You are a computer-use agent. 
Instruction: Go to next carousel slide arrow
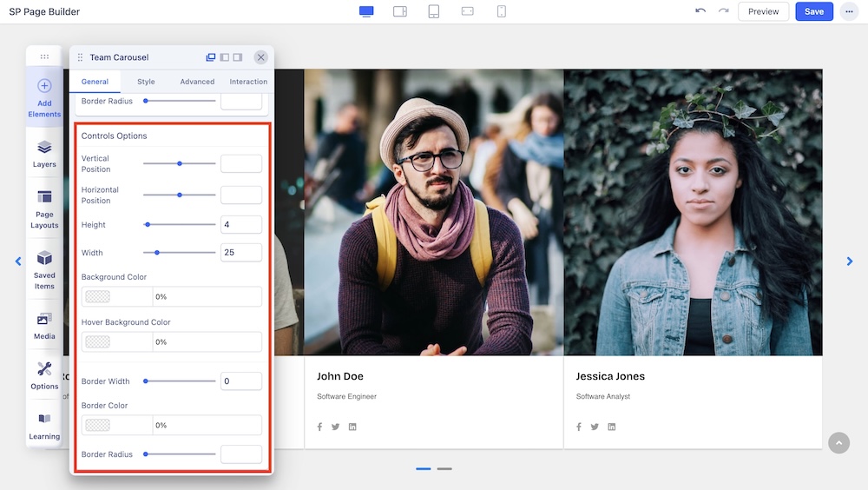coord(850,261)
